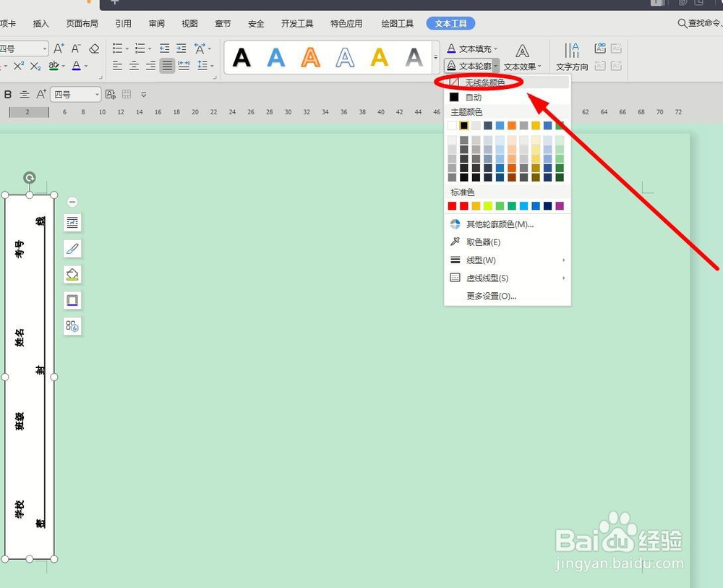Click the text outline dropdown arrow
The height and width of the screenshot is (588, 723).
496,67
